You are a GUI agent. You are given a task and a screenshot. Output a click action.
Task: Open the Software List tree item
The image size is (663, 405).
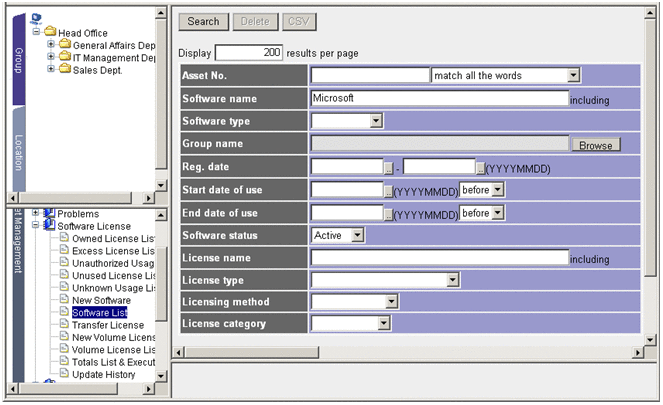click(x=100, y=312)
